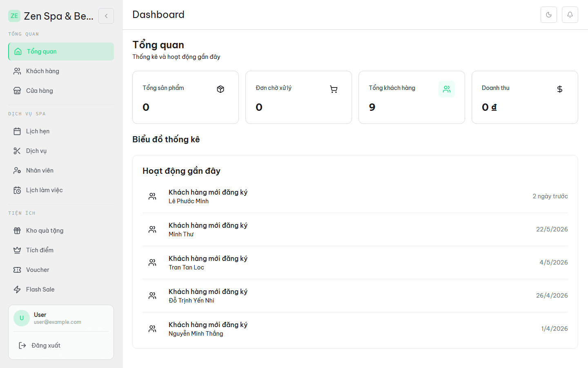
Task: Open notifications via the bell icon
Action: click(570, 15)
